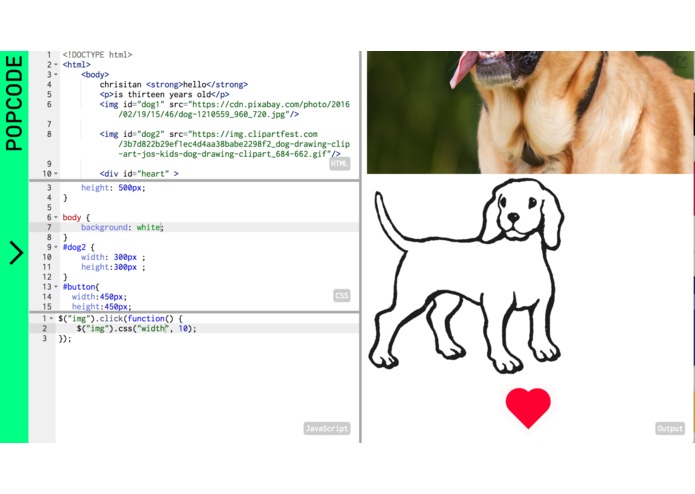Fold the JavaScript click function on line 1

point(52,318)
